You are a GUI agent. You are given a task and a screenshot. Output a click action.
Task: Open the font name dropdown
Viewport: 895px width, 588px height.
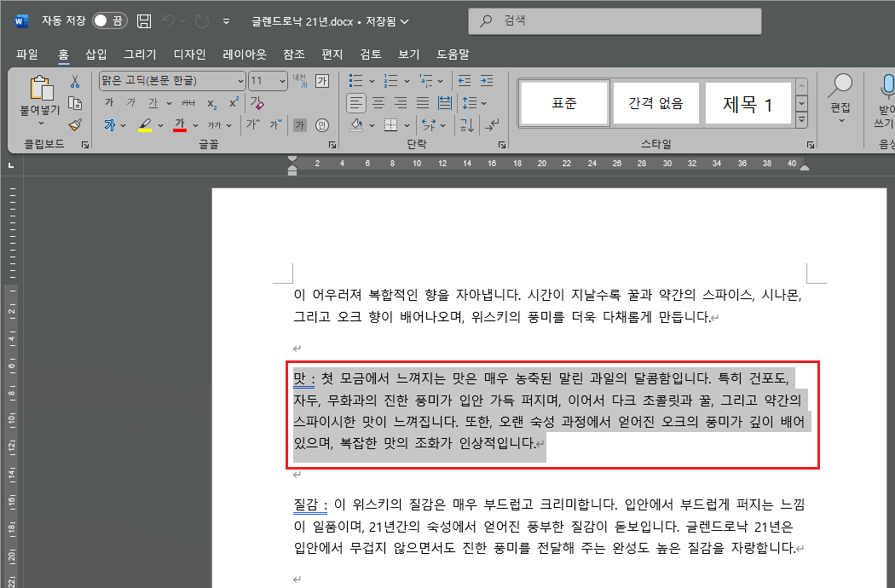[241, 81]
